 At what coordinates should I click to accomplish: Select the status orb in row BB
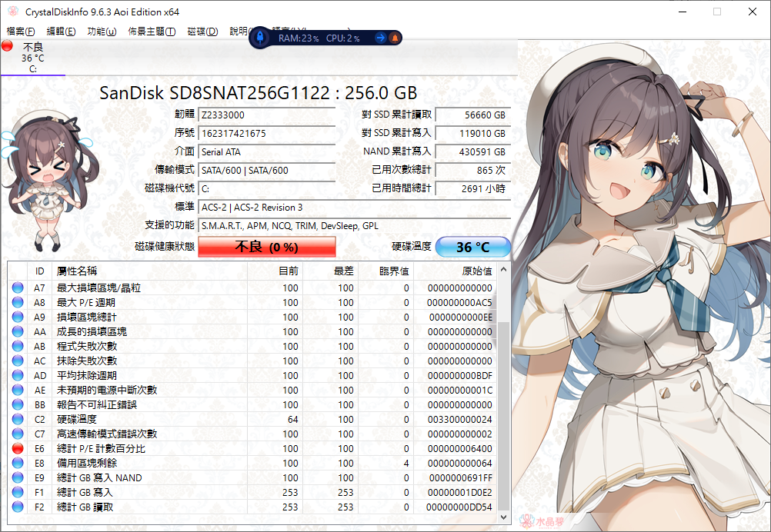point(18,405)
